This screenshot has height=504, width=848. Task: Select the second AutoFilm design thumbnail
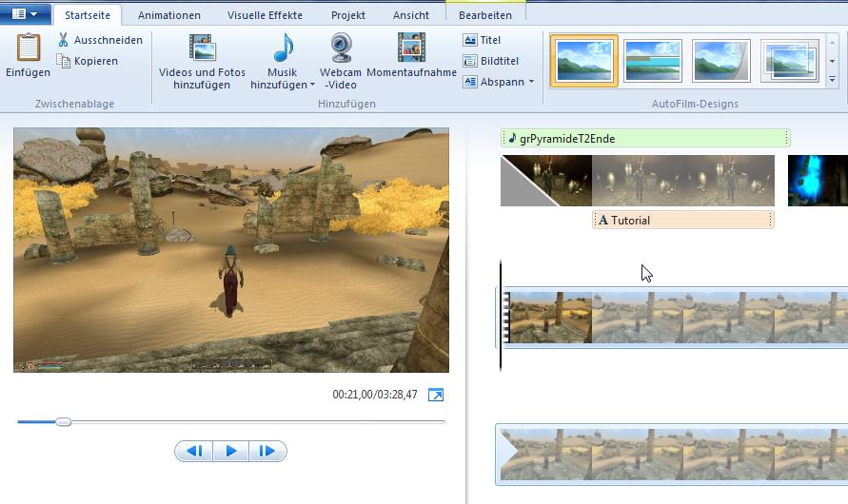[x=652, y=61]
